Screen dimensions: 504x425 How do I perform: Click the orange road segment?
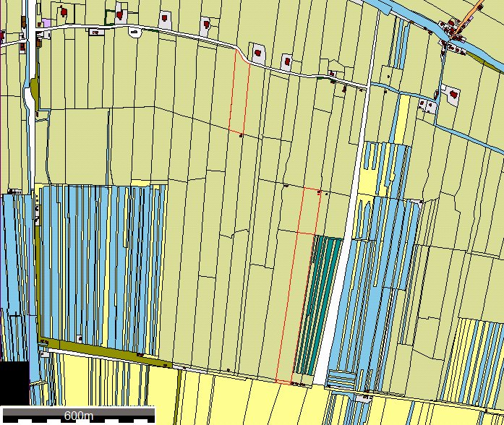click(469, 16)
